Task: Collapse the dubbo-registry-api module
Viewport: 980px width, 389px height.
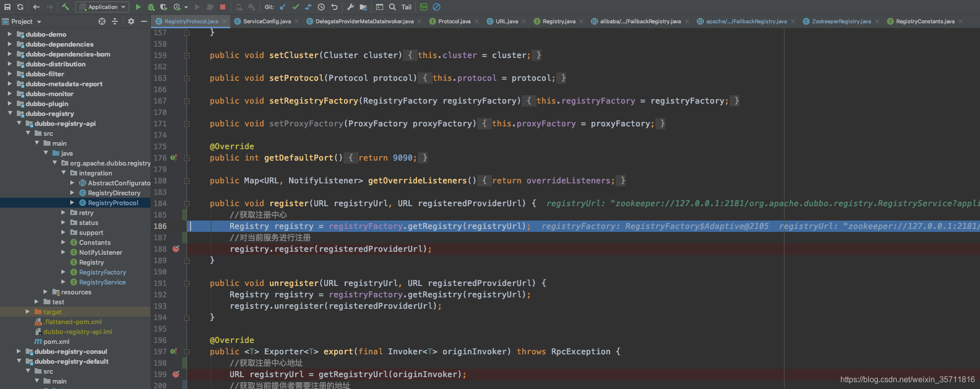Action: tap(19, 123)
